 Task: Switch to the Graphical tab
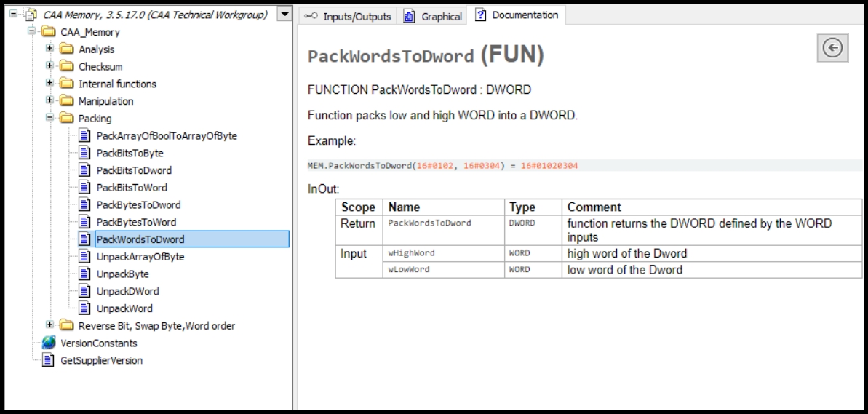point(434,16)
